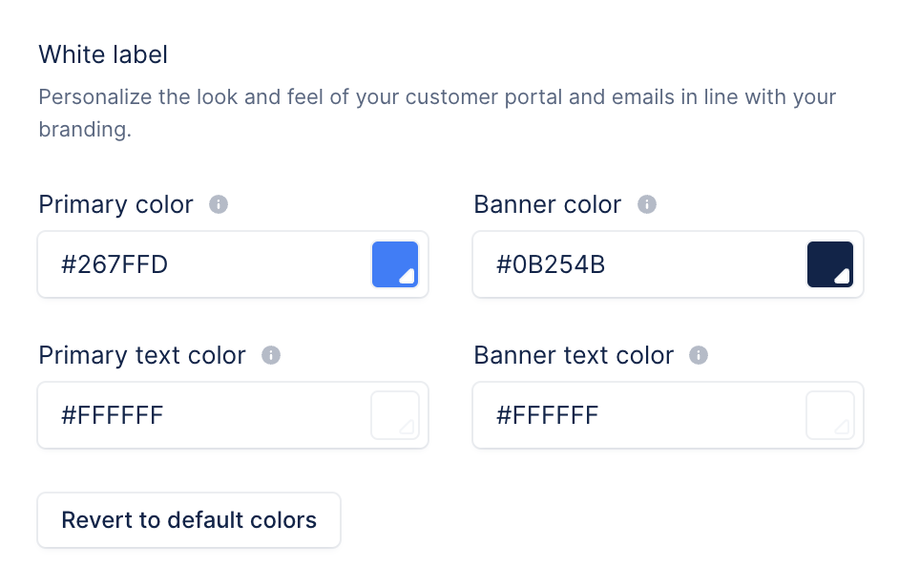Image resolution: width=899 pixels, height=588 pixels.
Task: Click the "Banner color" field label
Action: [x=548, y=204]
